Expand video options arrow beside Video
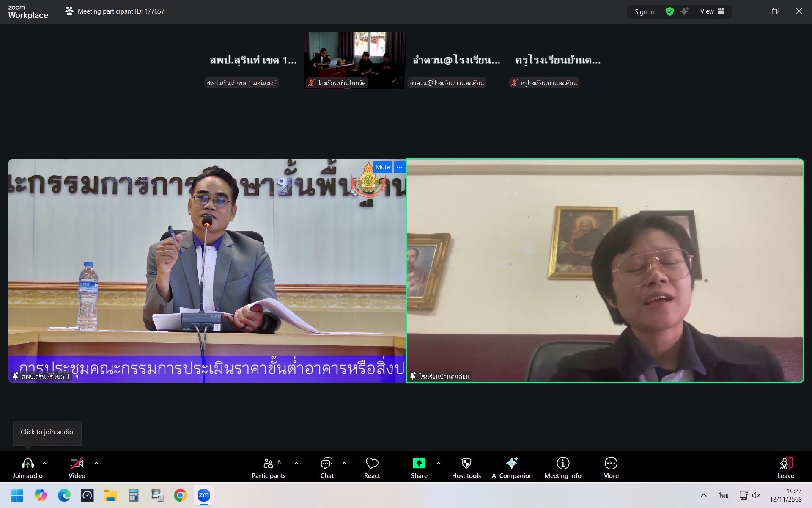812x508 pixels. point(96,463)
